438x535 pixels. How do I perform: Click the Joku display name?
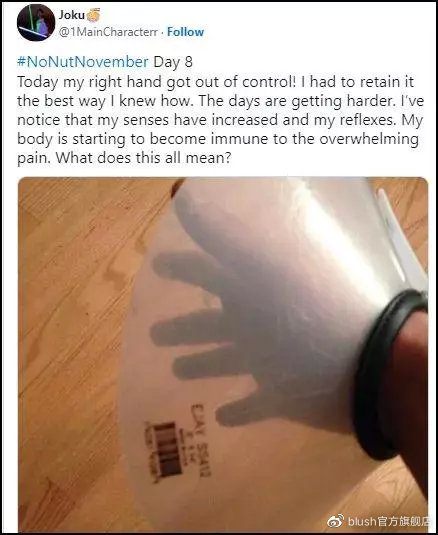(71, 15)
